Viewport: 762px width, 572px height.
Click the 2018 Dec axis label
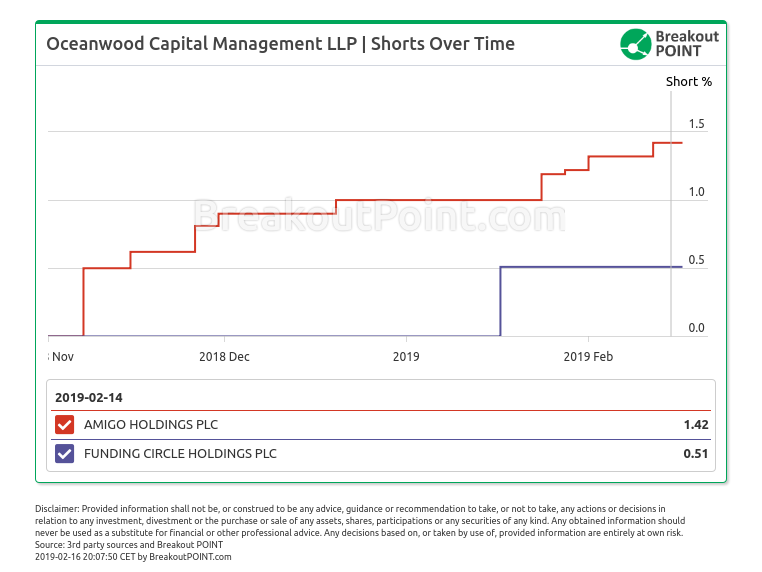point(224,356)
